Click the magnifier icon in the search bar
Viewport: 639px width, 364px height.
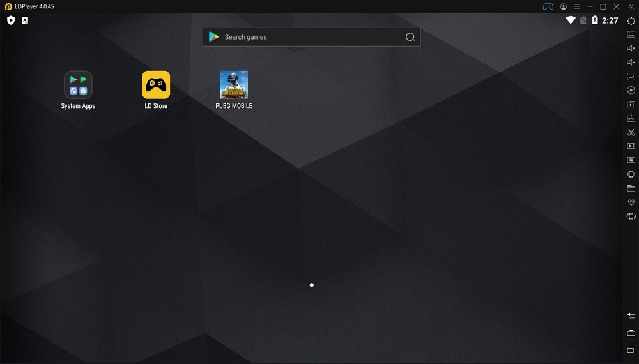click(410, 37)
